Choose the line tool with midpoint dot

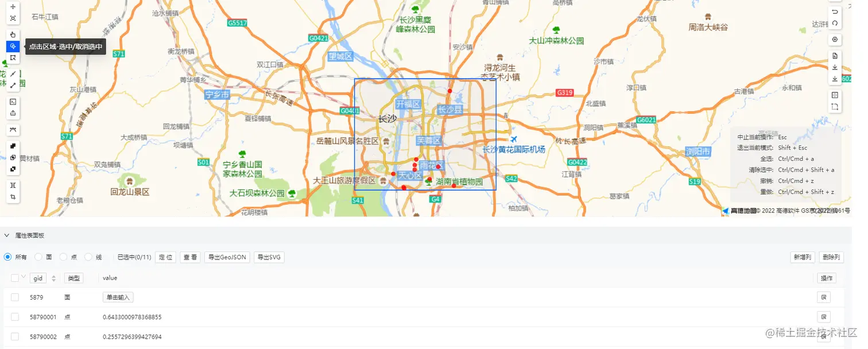(13, 74)
